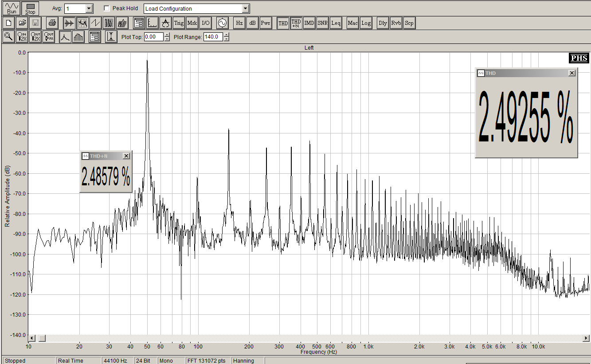
Task: Toggle the THD utility button
Action: coord(283,23)
